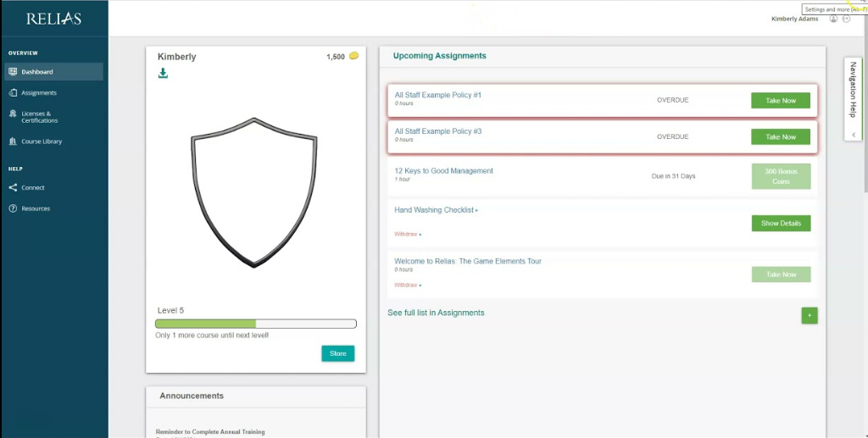The height and width of the screenshot is (438, 868).
Task: Click Due in 31 Days text
Action: pos(673,176)
